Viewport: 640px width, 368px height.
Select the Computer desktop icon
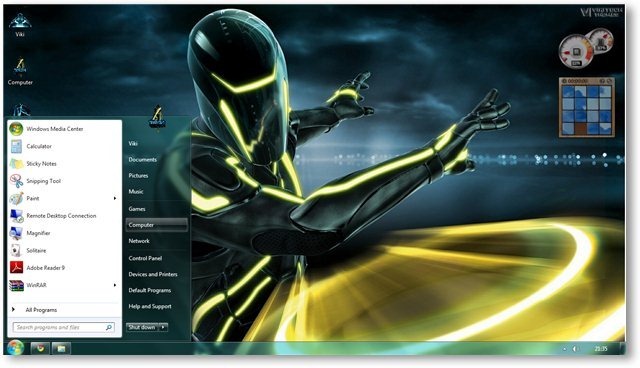click(20, 71)
